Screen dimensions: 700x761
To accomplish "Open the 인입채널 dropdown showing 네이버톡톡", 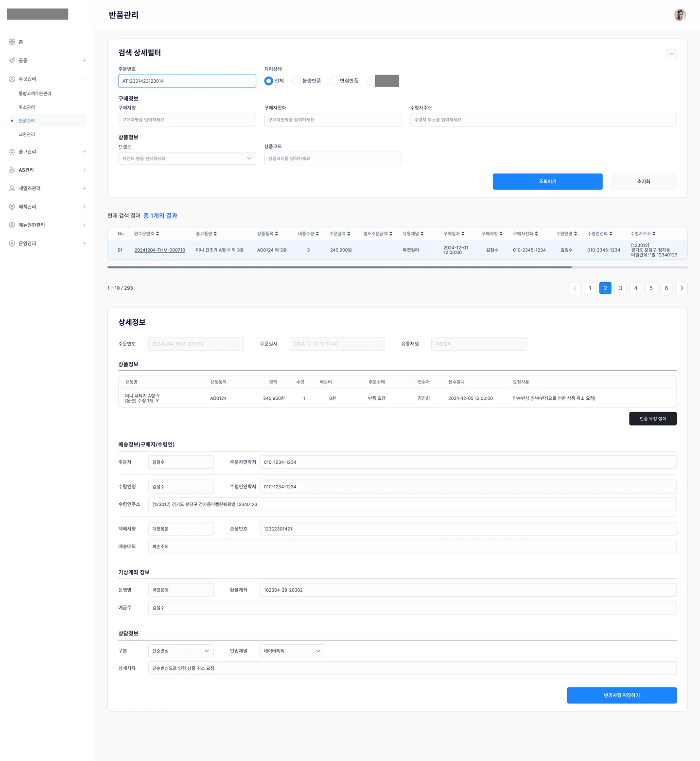I will [x=292, y=651].
